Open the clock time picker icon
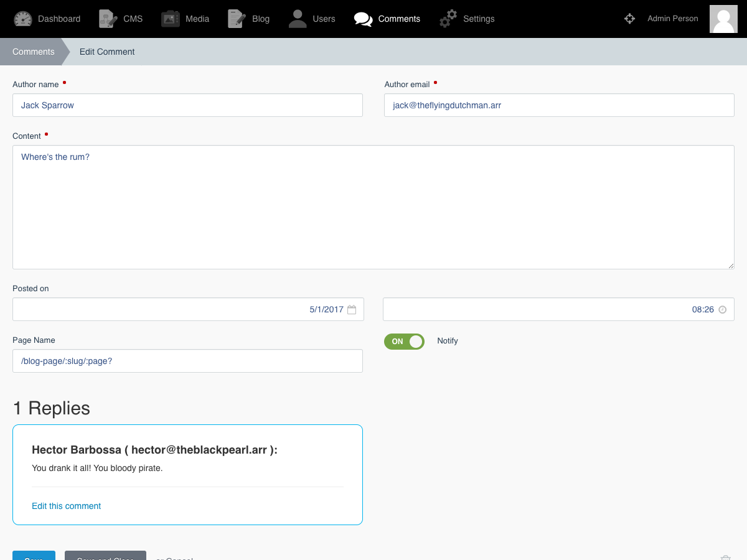Image resolution: width=747 pixels, height=560 pixels. [723, 309]
